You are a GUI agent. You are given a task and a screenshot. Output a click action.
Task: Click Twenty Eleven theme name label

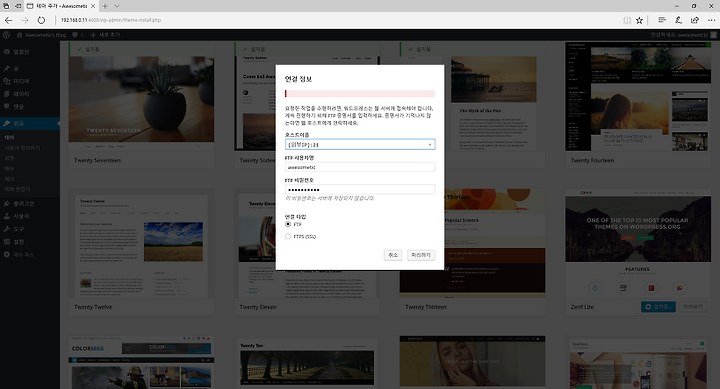pyautogui.click(x=258, y=307)
